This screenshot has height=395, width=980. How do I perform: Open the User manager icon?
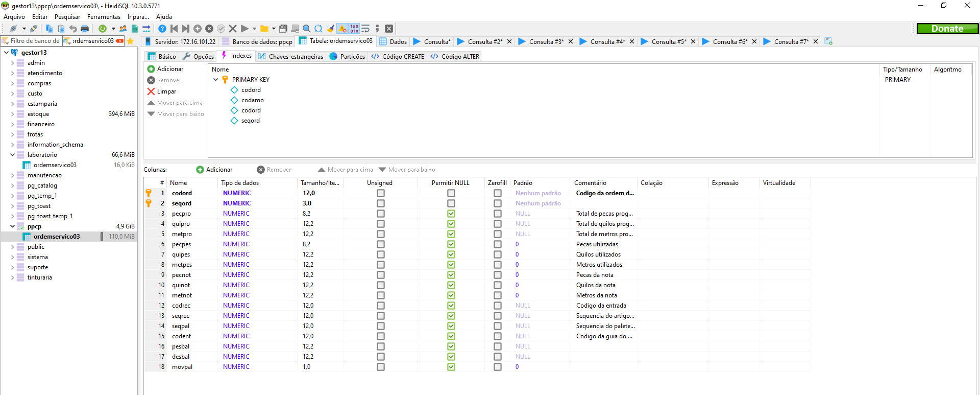123,29
